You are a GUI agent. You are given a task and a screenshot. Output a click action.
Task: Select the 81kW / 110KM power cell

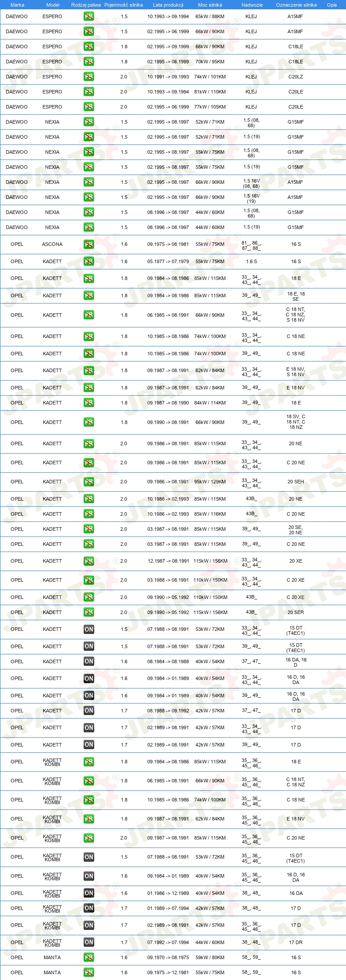coord(210,92)
